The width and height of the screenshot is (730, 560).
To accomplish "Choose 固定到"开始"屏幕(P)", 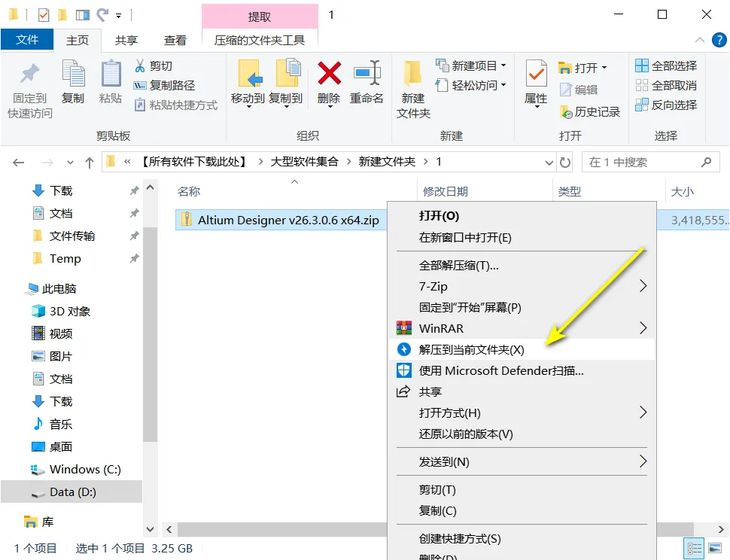I will tap(522, 307).
